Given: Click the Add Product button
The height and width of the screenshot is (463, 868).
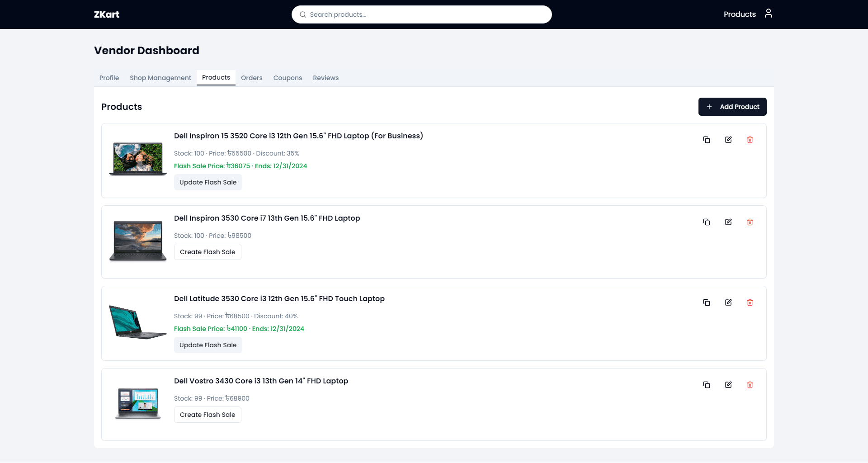Looking at the screenshot, I should (x=732, y=107).
